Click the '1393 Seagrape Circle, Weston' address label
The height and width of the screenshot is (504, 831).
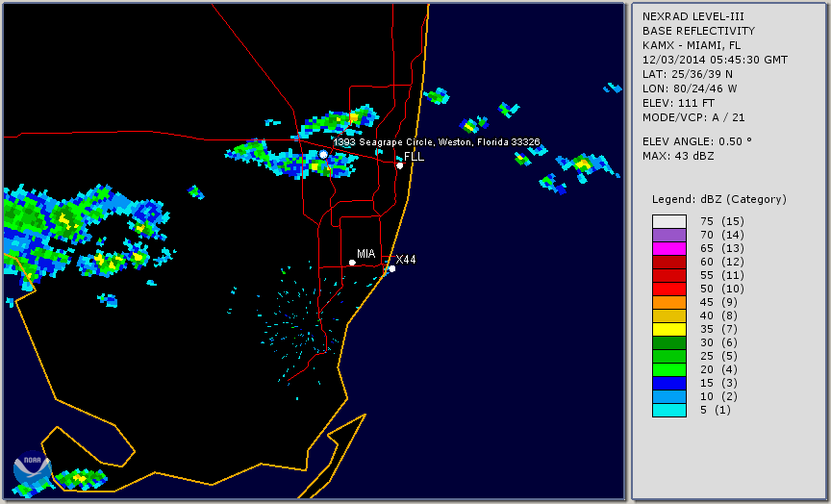point(437,142)
